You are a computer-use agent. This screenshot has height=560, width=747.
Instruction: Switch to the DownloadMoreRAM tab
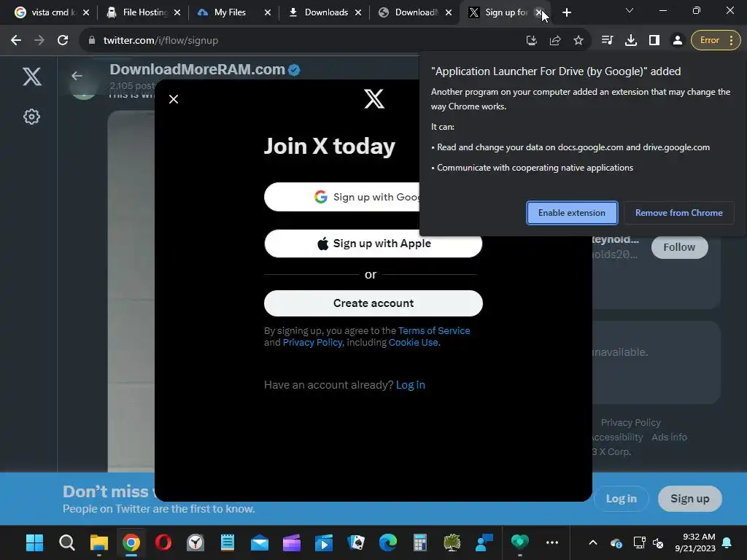(411, 12)
